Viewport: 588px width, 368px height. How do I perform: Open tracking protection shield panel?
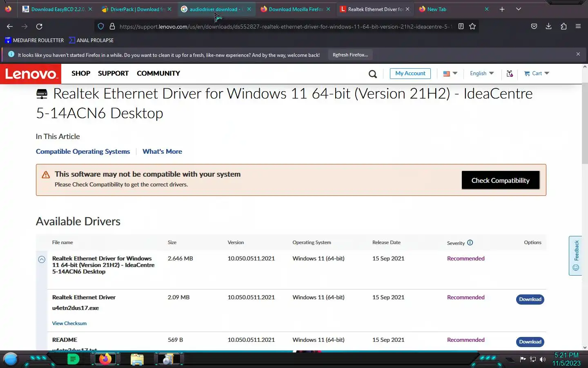point(101,27)
